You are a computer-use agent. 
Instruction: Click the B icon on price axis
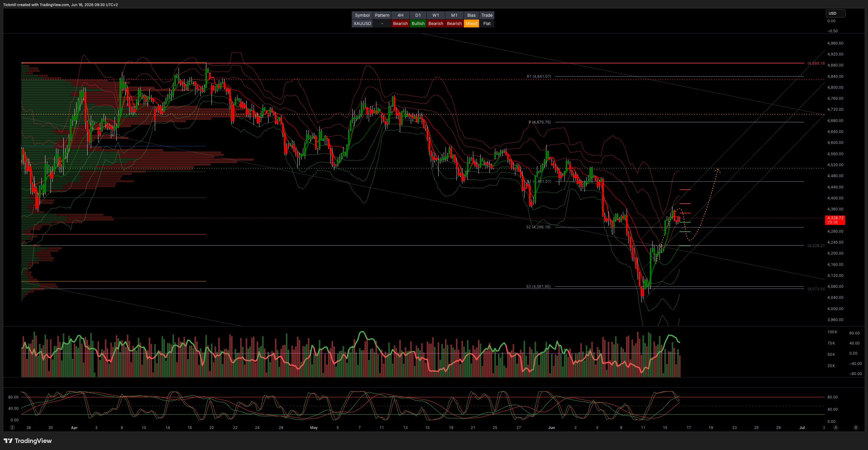(x=856, y=427)
